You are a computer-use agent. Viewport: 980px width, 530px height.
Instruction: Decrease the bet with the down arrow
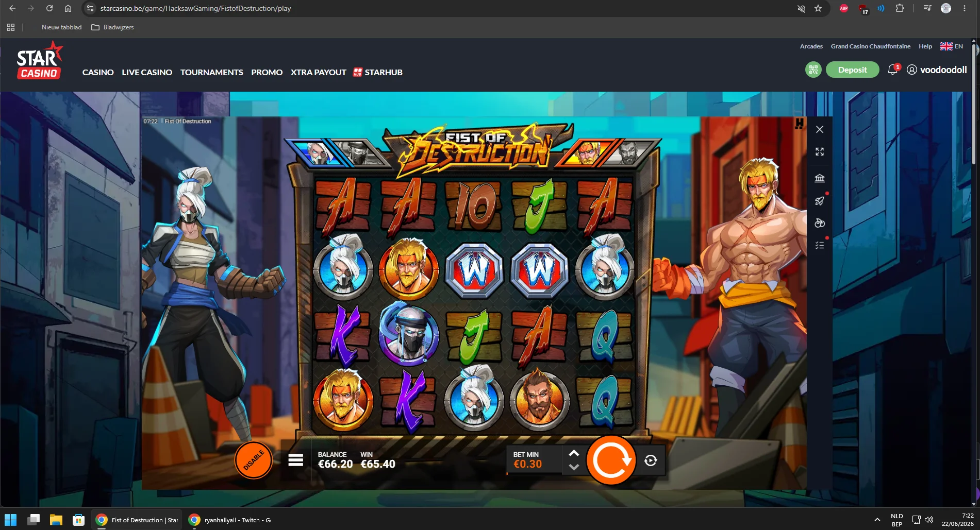tap(574, 467)
